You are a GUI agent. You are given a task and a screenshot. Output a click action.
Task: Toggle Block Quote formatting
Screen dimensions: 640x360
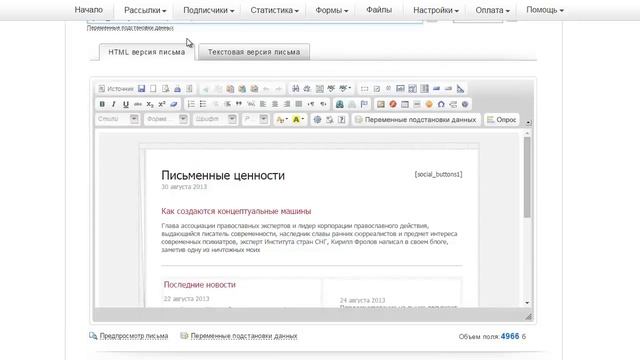tap(239, 104)
